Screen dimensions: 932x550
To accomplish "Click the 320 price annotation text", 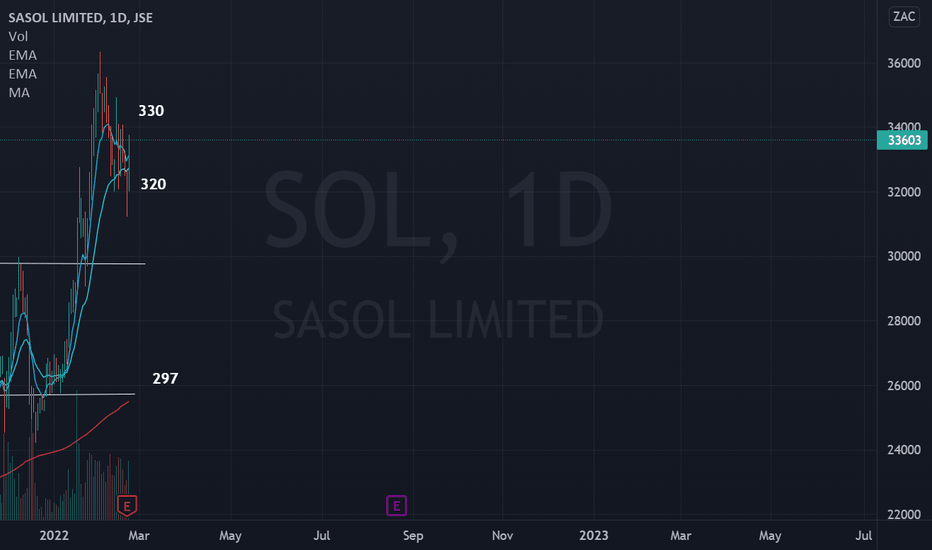I will click(153, 184).
